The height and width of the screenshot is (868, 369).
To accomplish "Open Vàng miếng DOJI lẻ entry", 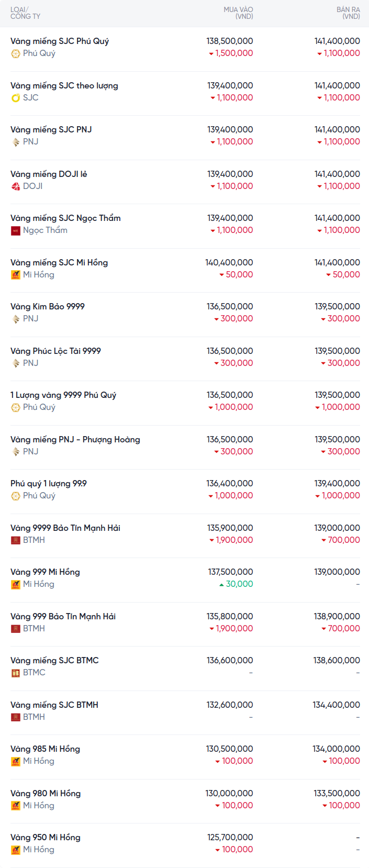I will [x=49, y=174].
